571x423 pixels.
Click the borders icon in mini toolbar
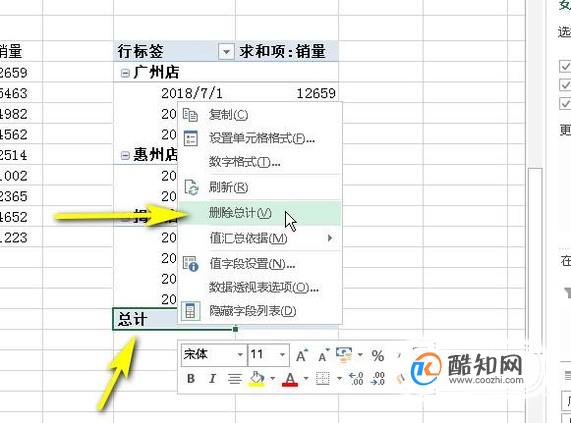click(322, 379)
